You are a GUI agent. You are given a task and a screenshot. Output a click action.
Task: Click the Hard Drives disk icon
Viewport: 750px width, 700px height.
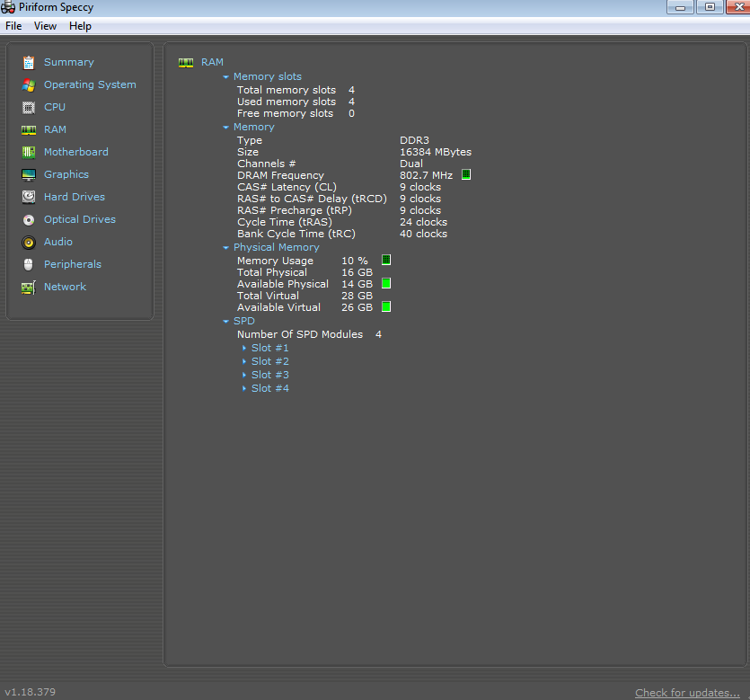coord(29,197)
